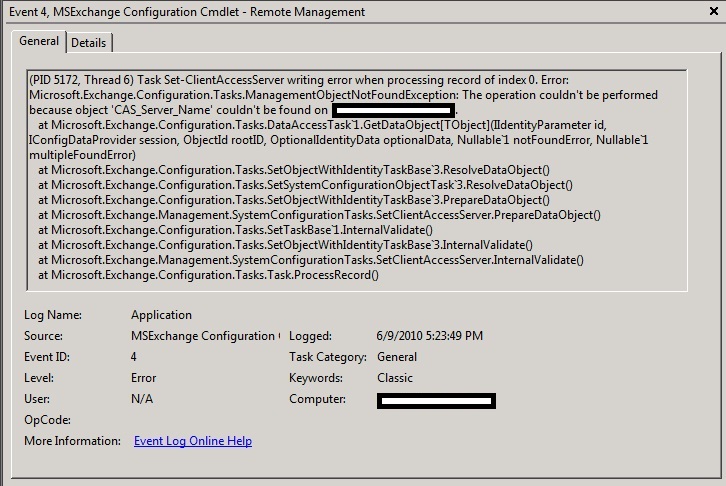This screenshot has height=486, width=726.
Task: Click the 'CAS_Server_Name' couldn't be found line
Action: click(243, 110)
